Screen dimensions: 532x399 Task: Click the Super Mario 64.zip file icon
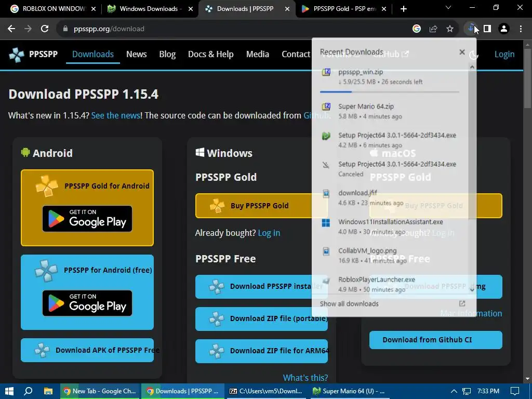(326, 107)
